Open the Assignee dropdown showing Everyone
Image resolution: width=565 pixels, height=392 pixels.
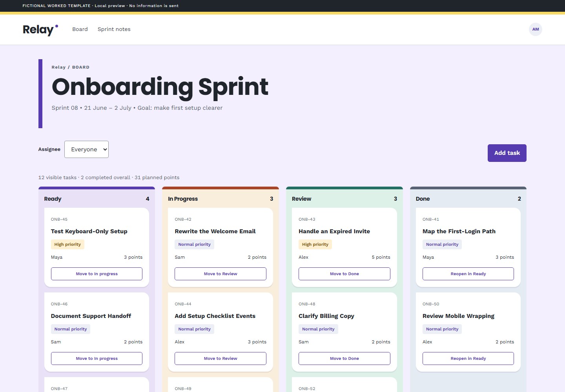pyautogui.click(x=86, y=149)
